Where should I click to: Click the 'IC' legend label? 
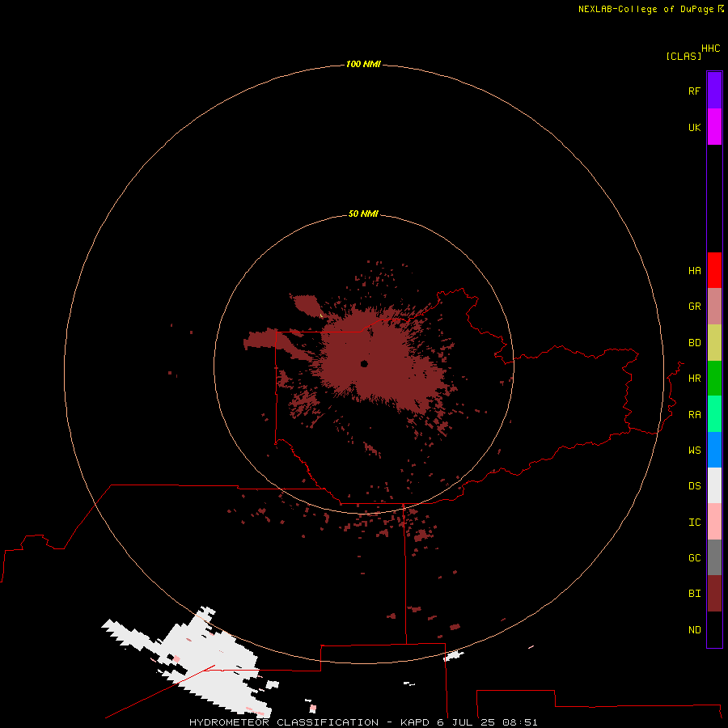[x=694, y=522]
